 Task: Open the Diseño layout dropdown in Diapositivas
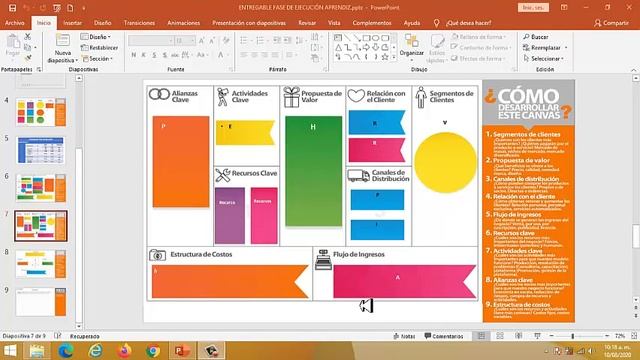pos(96,37)
